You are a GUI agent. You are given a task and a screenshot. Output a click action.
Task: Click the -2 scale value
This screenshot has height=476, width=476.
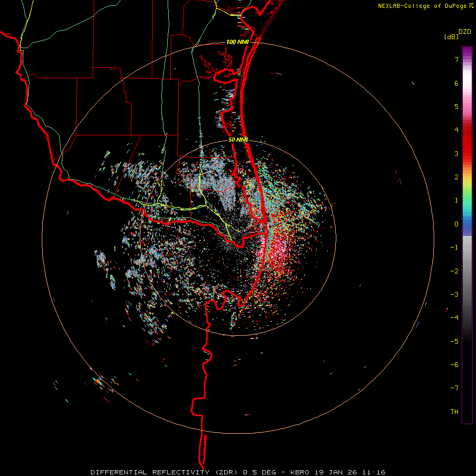(x=454, y=271)
